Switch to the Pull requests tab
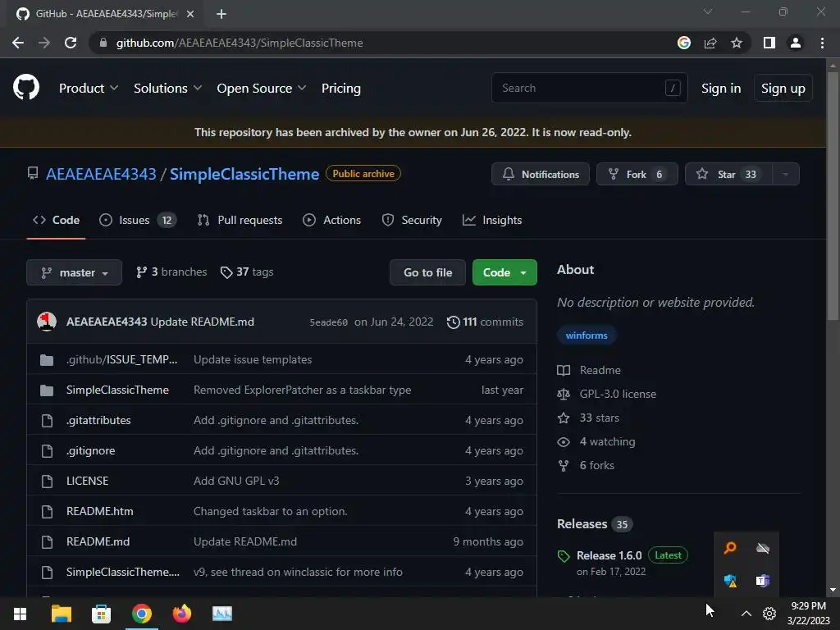The image size is (840, 630). (x=240, y=220)
